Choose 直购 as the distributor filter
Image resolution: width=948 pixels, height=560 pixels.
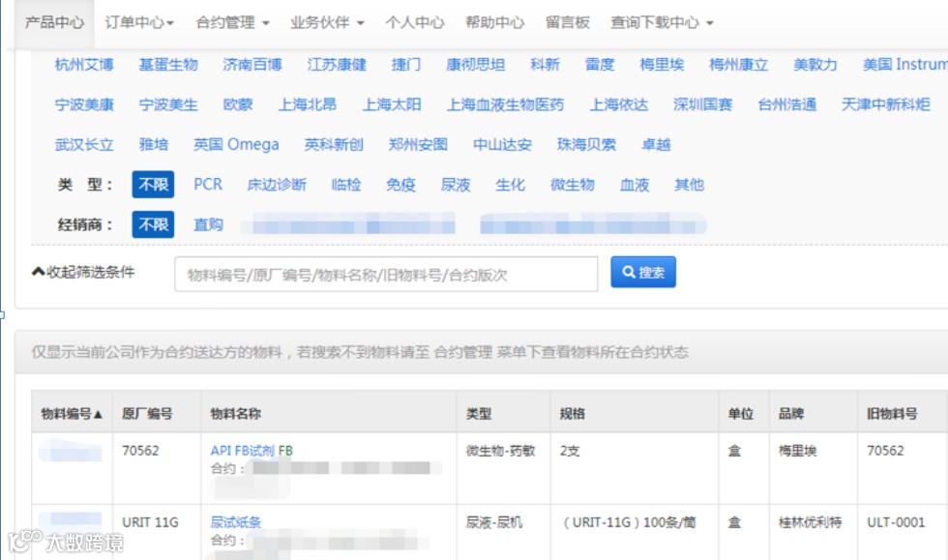pyautogui.click(x=208, y=224)
